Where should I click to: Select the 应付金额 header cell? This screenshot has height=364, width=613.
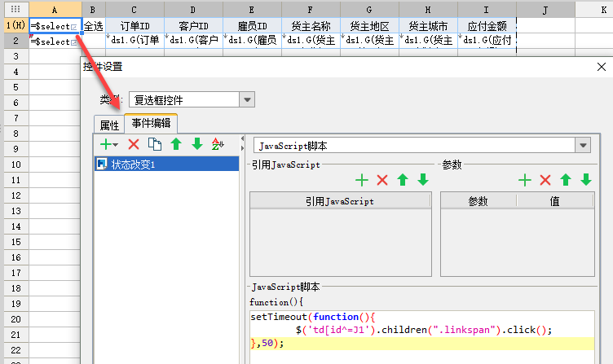pyautogui.click(x=487, y=26)
